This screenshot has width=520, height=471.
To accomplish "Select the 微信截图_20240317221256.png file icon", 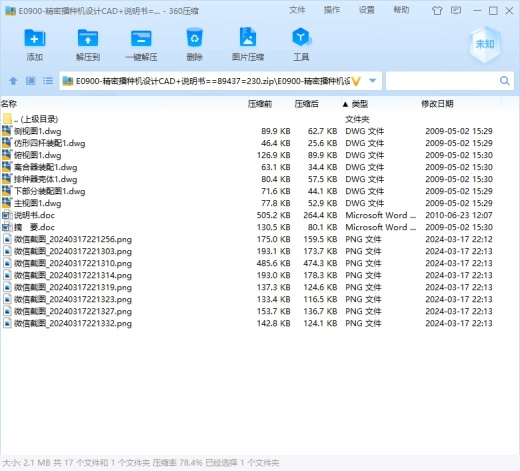I will [x=7, y=239].
